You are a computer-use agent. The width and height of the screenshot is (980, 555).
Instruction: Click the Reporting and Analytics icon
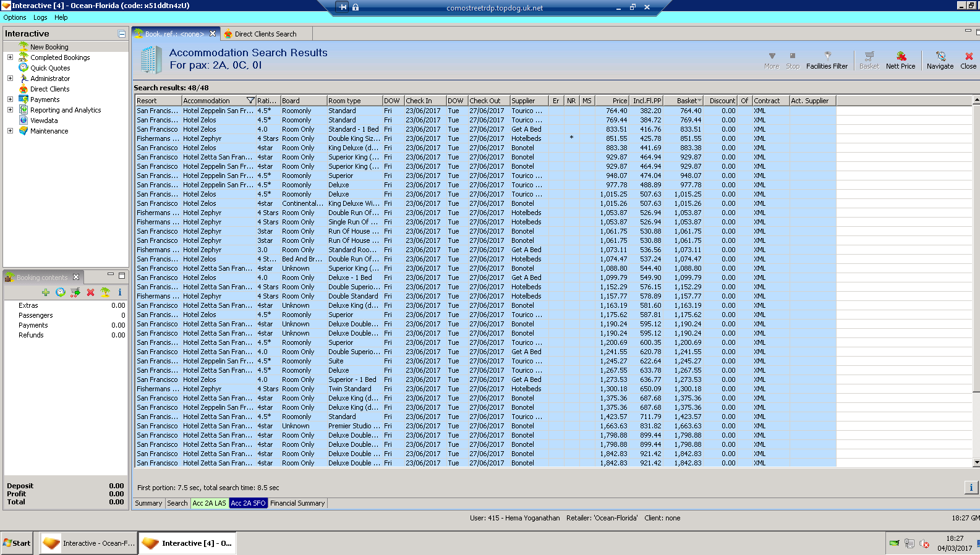click(x=23, y=110)
